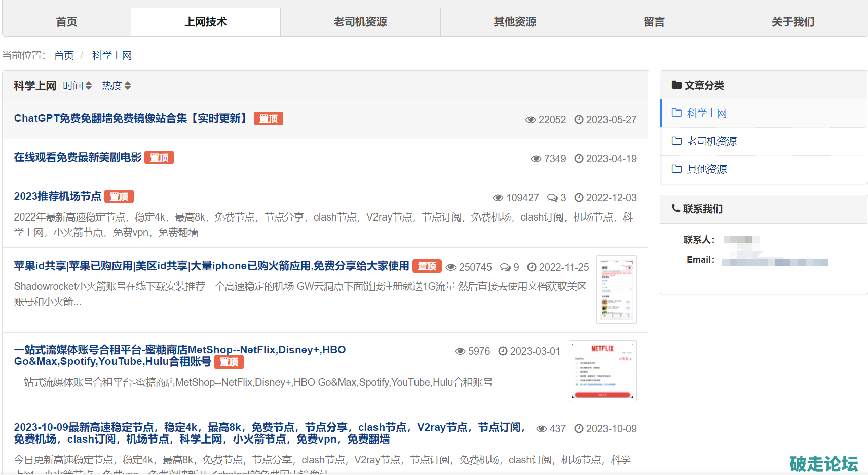The image size is (868, 475).
Task: Click folder icon beside 科学上网 category
Action: 676,113
